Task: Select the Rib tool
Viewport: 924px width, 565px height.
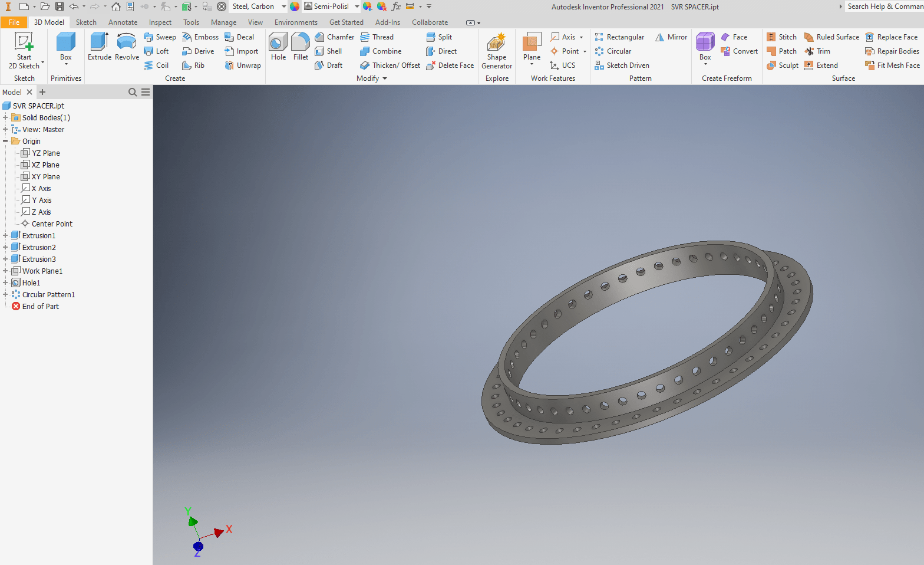Action: [193, 65]
